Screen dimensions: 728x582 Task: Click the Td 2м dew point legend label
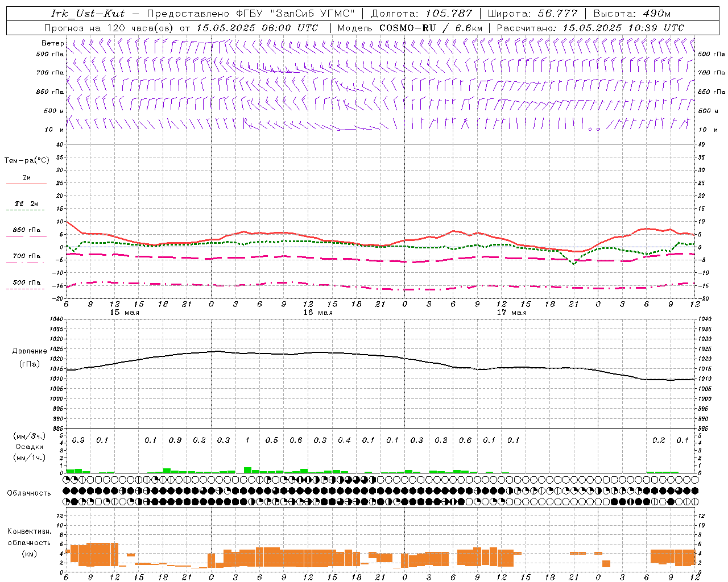tap(26, 203)
